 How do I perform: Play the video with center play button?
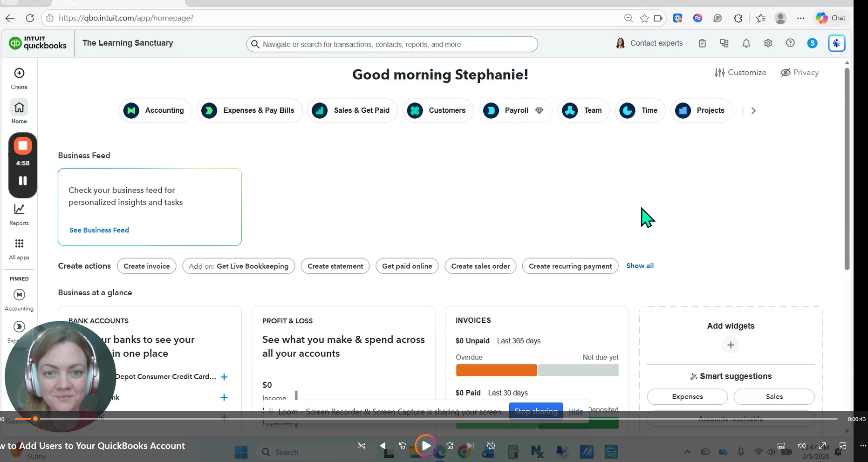pyautogui.click(x=426, y=446)
